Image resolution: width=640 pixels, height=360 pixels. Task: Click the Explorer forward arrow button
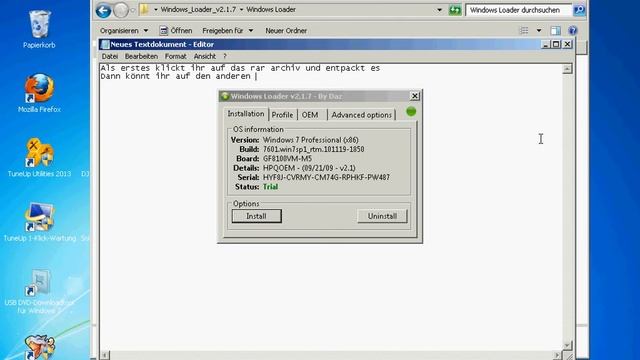tap(120, 10)
